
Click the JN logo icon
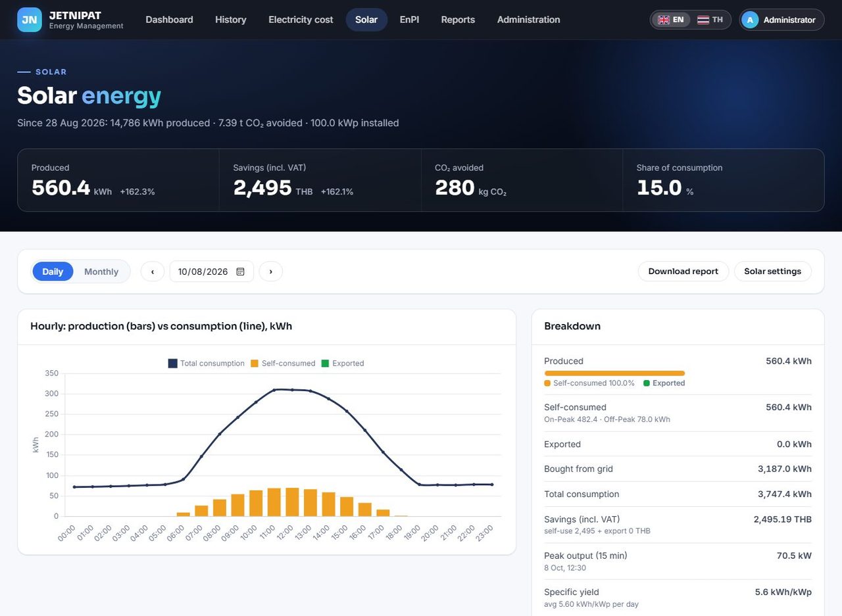(29, 20)
